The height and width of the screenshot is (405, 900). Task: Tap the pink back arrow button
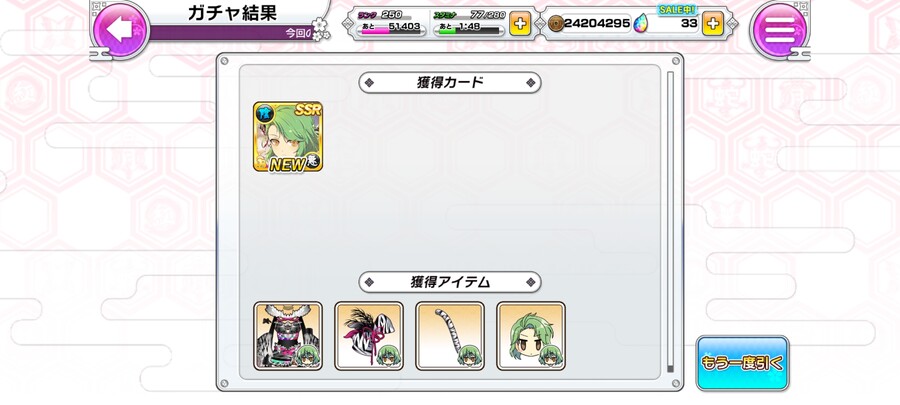[121, 29]
